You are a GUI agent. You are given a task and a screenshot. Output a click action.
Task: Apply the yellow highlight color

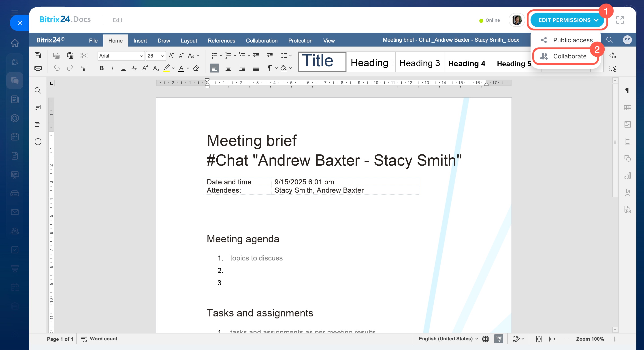[166, 68]
